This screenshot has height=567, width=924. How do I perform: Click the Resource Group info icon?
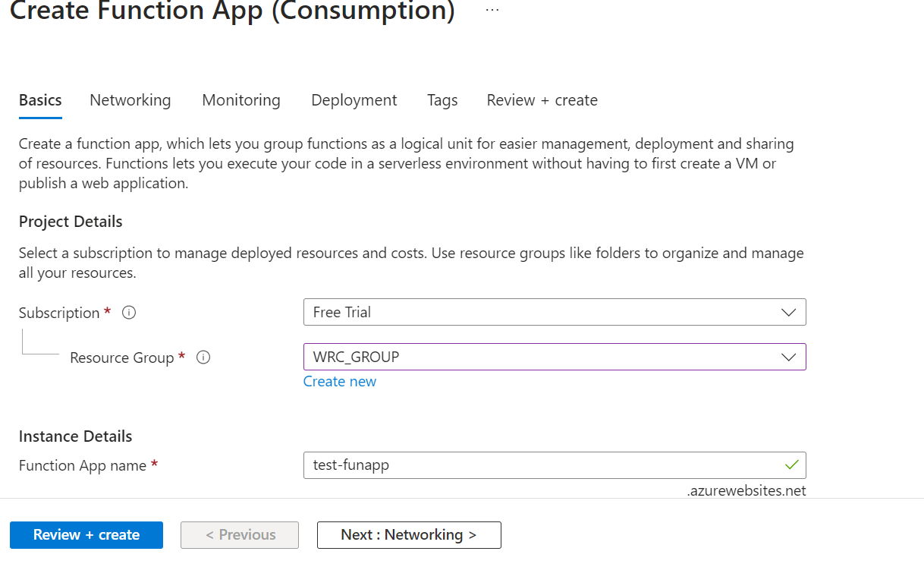pyautogui.click(x=203, y=358)
